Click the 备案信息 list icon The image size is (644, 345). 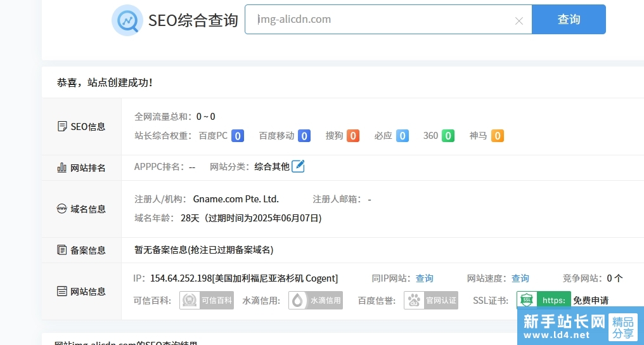61,250
